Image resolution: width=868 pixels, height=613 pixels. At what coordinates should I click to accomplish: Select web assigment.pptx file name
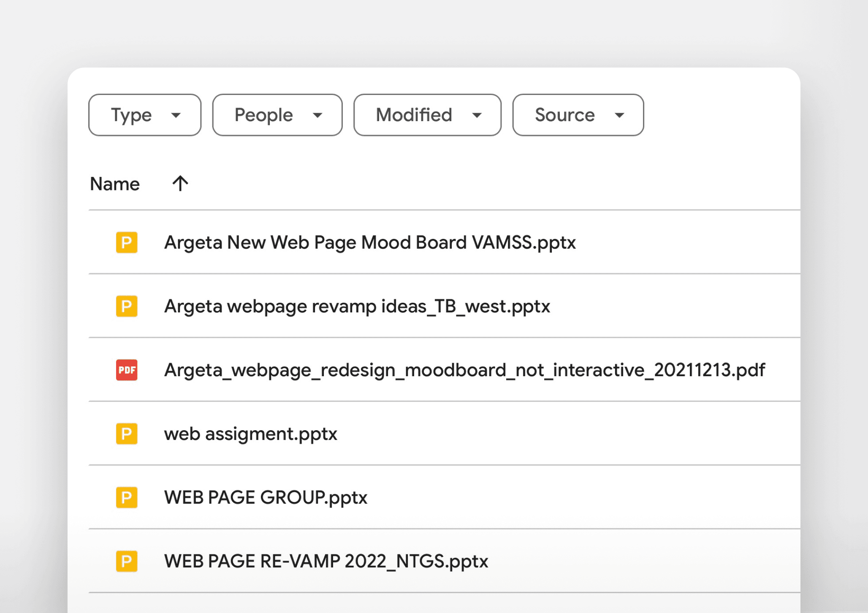tap(251, 434)
